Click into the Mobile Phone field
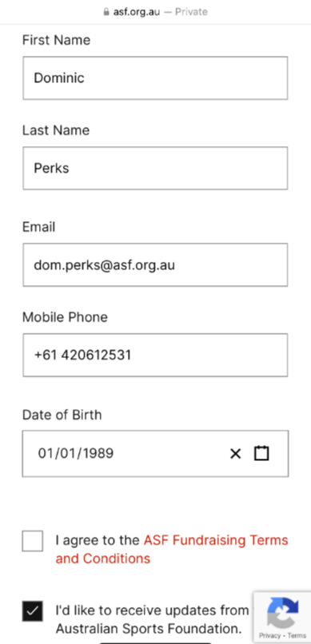Viewport: 311px width, 644px height. (x=155, y=356)
